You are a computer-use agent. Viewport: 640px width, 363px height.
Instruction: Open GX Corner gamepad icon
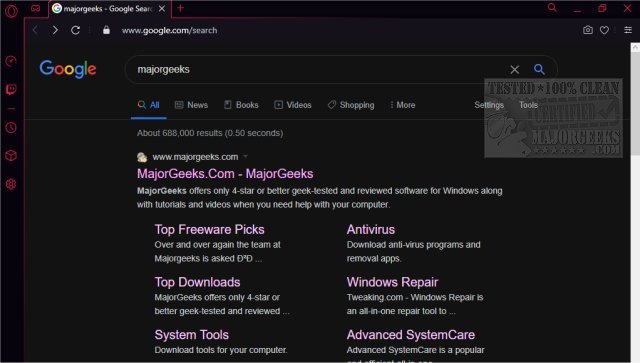[x=36, y=9]
